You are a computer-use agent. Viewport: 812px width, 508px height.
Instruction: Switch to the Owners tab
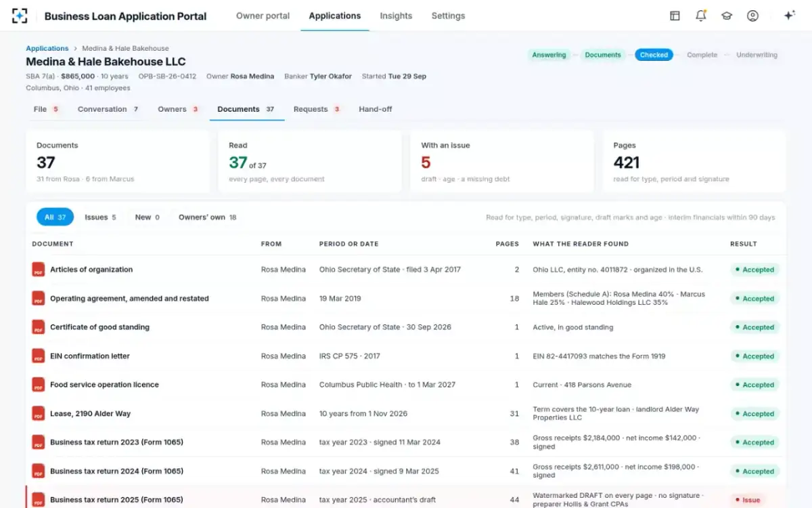(x=178, y=109)
